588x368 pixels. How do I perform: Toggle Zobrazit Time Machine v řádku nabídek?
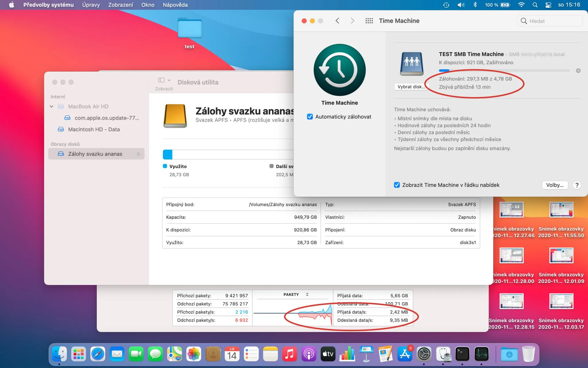397,185
